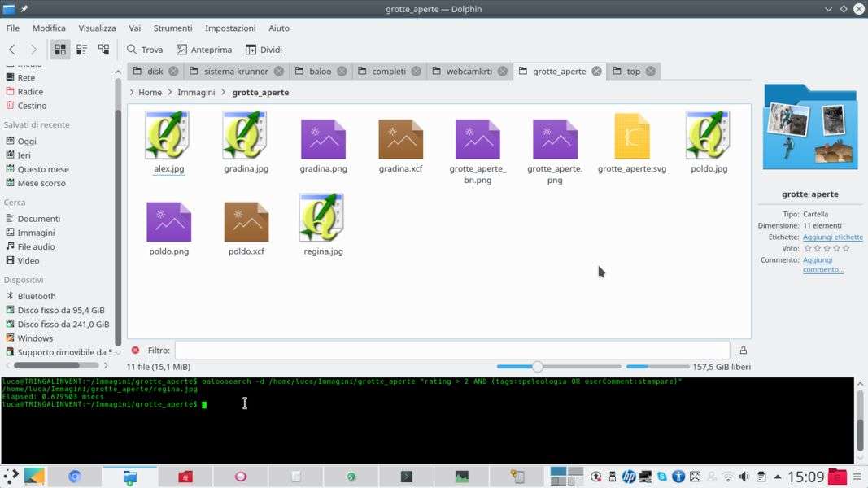Close the baloo tab
Screen dimensions: 868x488
(342, 72)
